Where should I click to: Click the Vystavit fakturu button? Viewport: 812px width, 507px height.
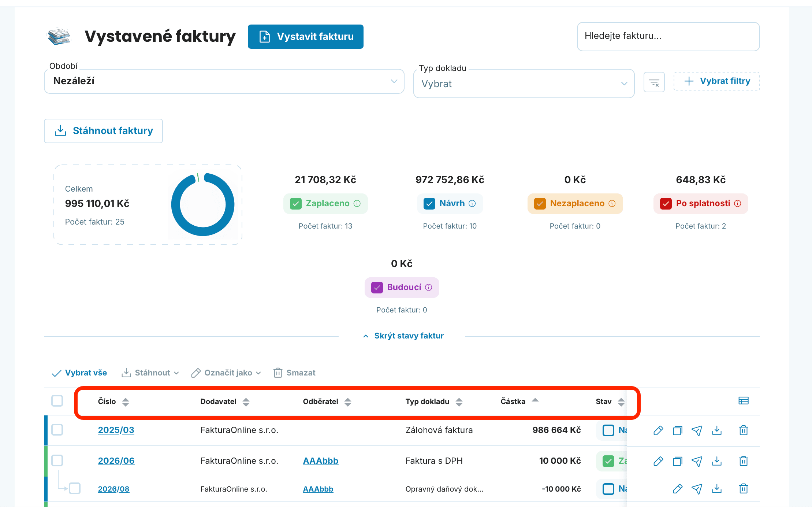pyautogui.click(x=306, y=37)
